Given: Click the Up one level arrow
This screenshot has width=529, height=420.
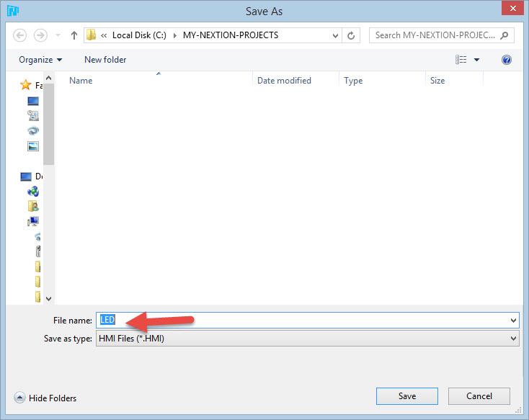Looking at the screenshot, I should [74, 35].
